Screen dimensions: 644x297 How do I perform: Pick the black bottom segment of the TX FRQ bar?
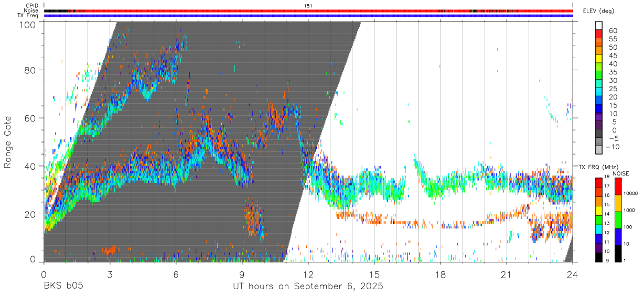coord(599,256)
